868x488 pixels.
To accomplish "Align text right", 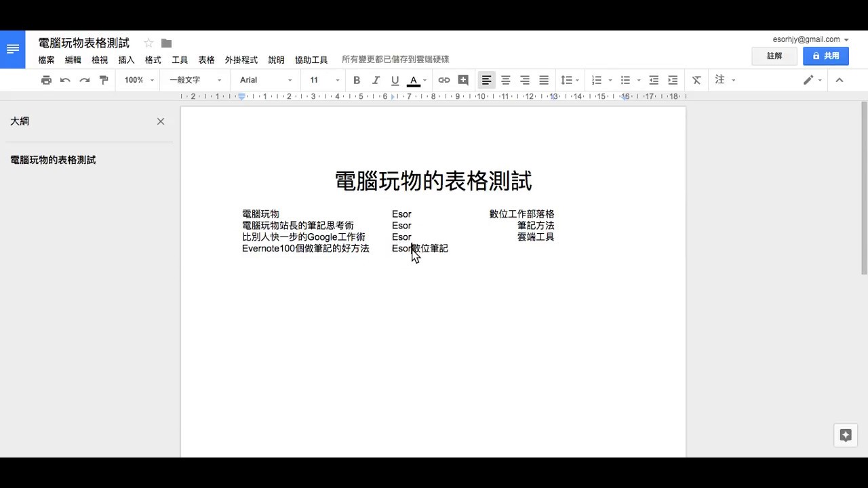I will (525, 80).
